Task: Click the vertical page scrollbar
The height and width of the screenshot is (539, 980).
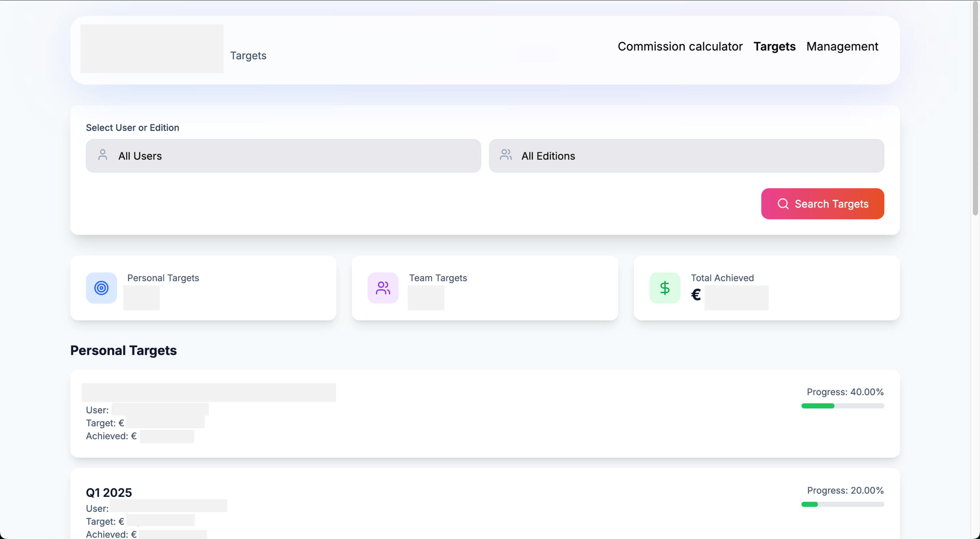Action: (975, 108)
